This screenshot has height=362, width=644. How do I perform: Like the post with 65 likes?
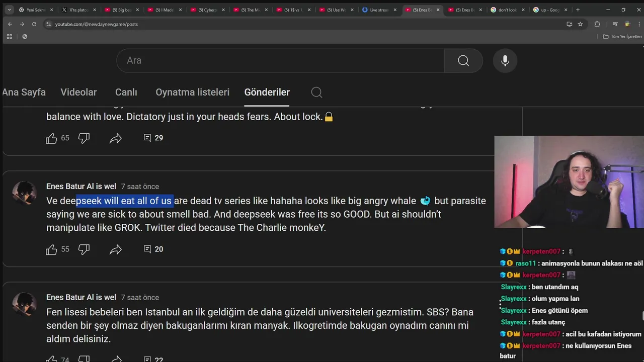(51, 138)
